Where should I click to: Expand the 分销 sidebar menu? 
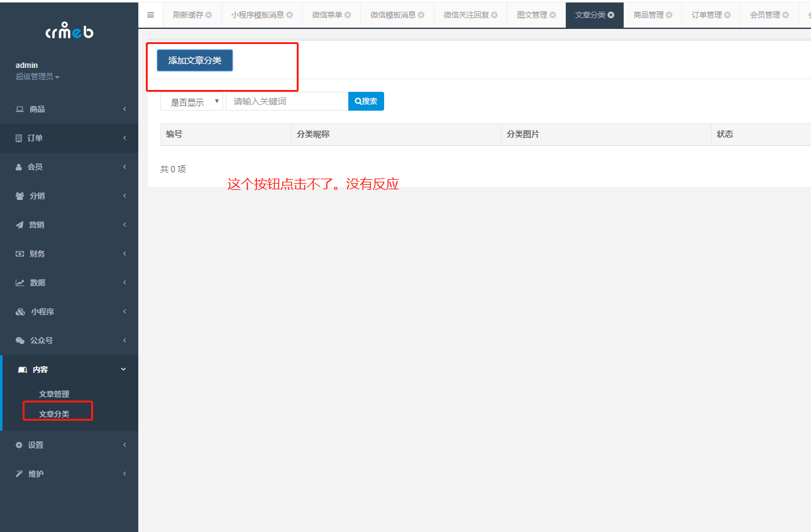69,196
